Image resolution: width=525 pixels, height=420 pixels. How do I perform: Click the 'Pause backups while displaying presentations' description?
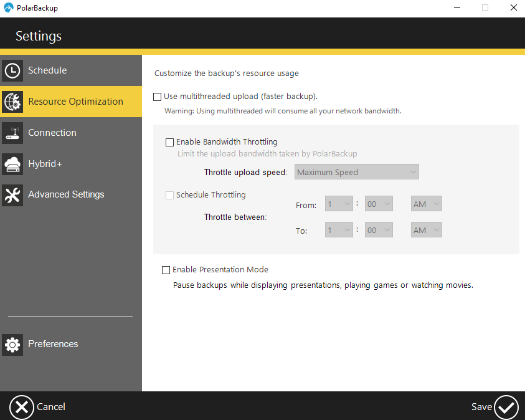coord(323,285)
